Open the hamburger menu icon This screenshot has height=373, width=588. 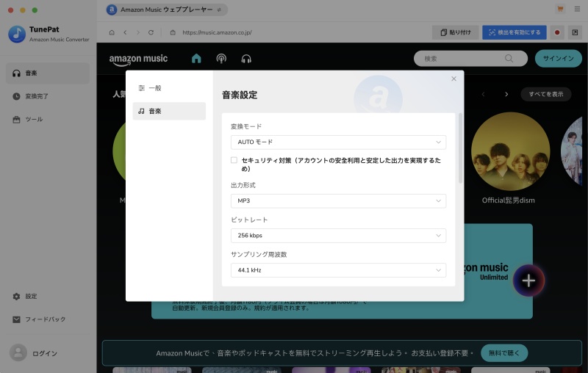577,9
